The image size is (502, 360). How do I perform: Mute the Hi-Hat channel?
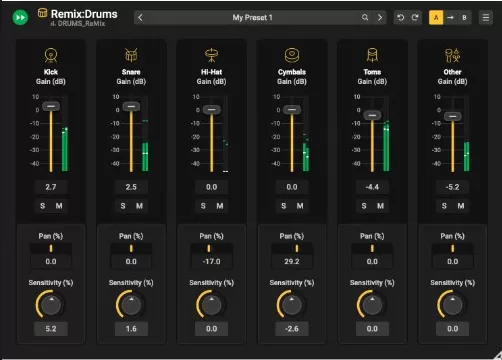pos(220,206)
